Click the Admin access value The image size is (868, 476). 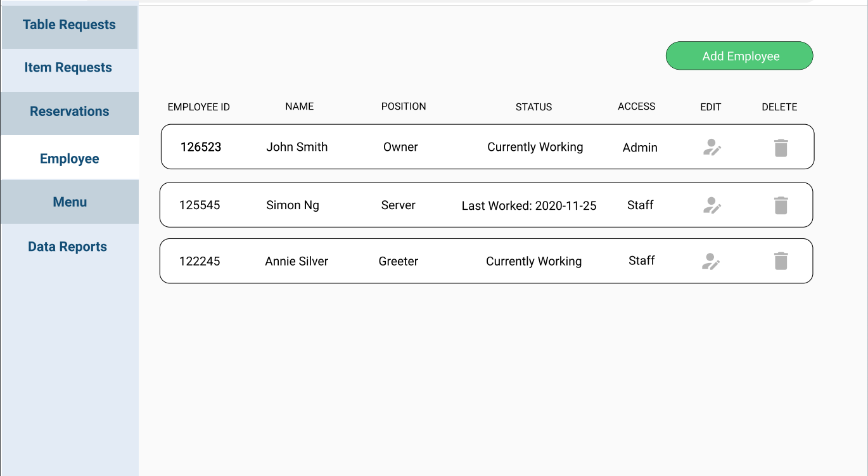[640, 148]
